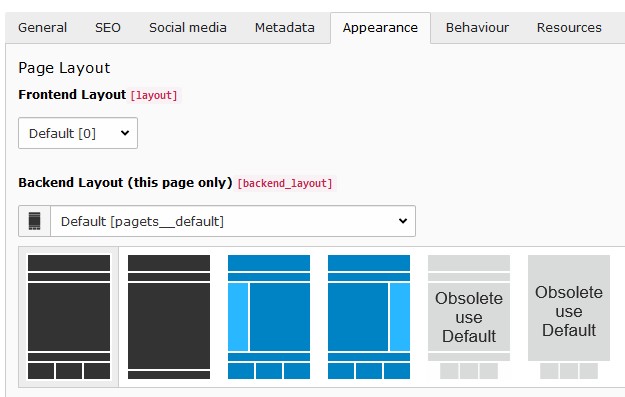
Task: Open the General tab
Action: 42,28
